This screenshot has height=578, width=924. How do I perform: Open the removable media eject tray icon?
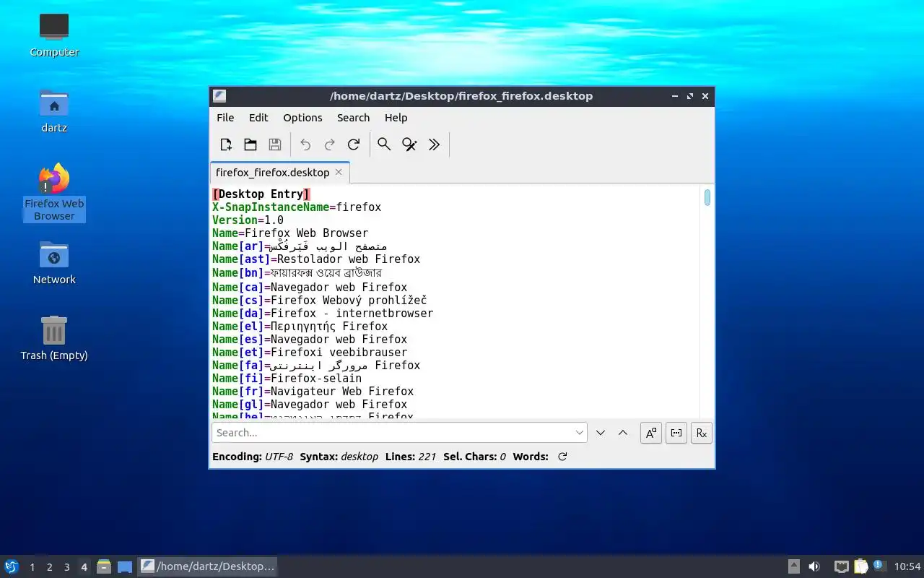pyautogui.click(x=793, y=566)
